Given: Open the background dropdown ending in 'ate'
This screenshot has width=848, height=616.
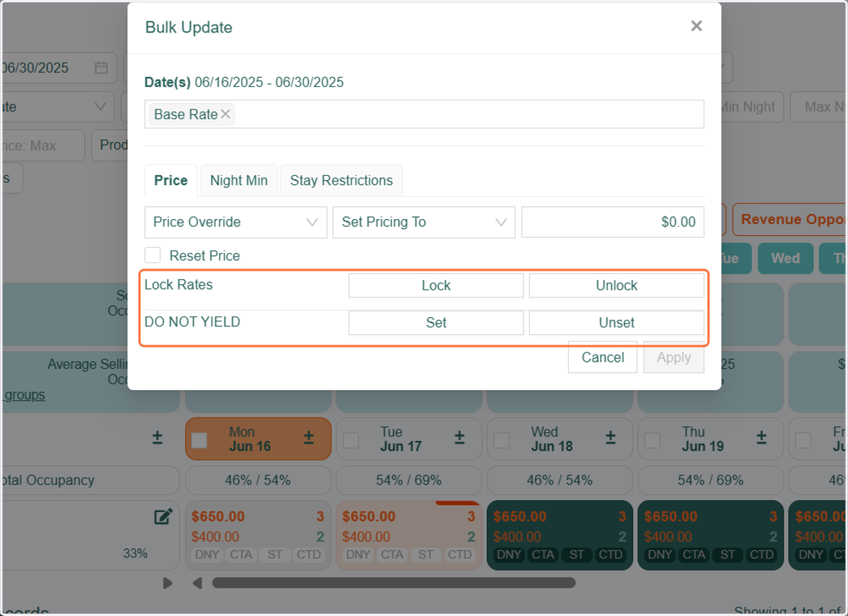Looking at the screenshot, I should [x=57, y=107].
